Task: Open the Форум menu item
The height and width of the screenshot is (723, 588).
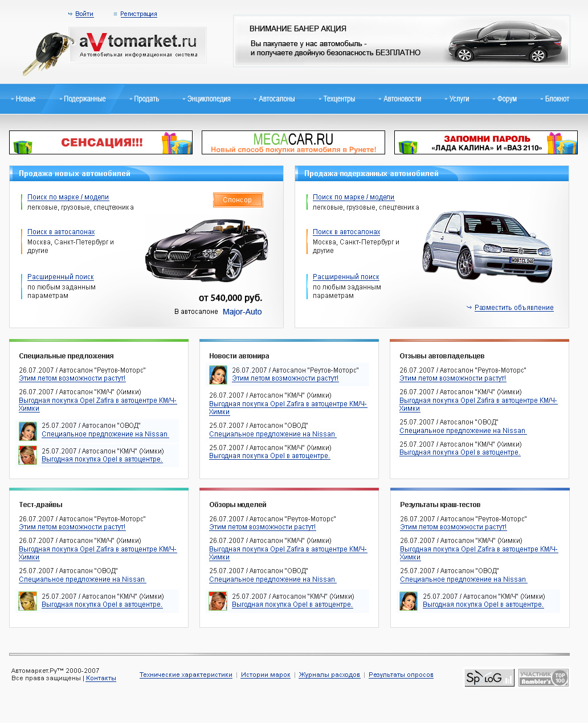Action: pos(507,99)
